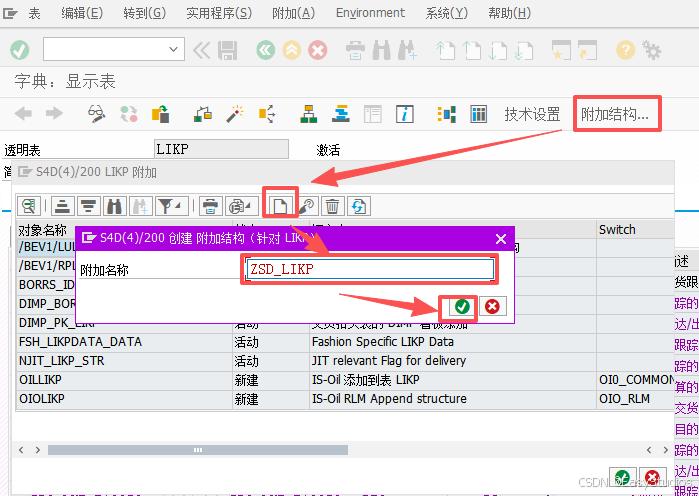Click the Find Next binoculars-plus icon in standard toolbar
The image size is (699, 496).
(407, 50)
